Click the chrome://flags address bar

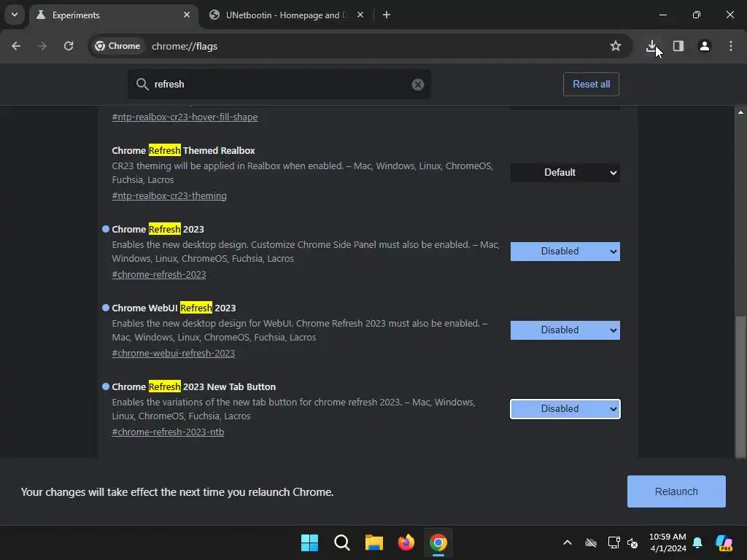click(362, 46)
